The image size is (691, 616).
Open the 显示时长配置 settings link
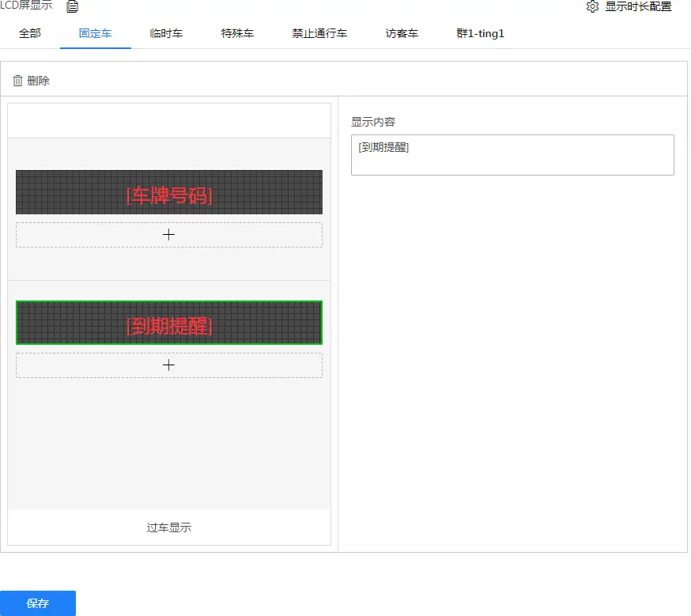click(638, 7)
